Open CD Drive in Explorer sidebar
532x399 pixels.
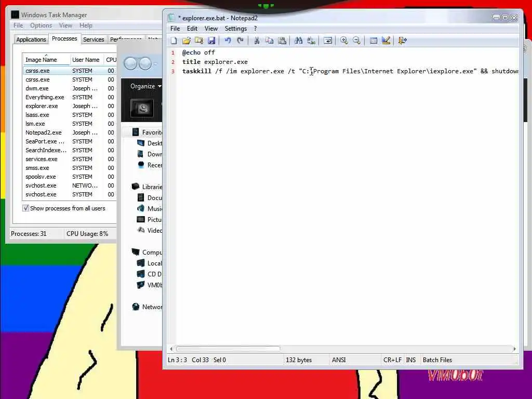[x=150, y=274]
